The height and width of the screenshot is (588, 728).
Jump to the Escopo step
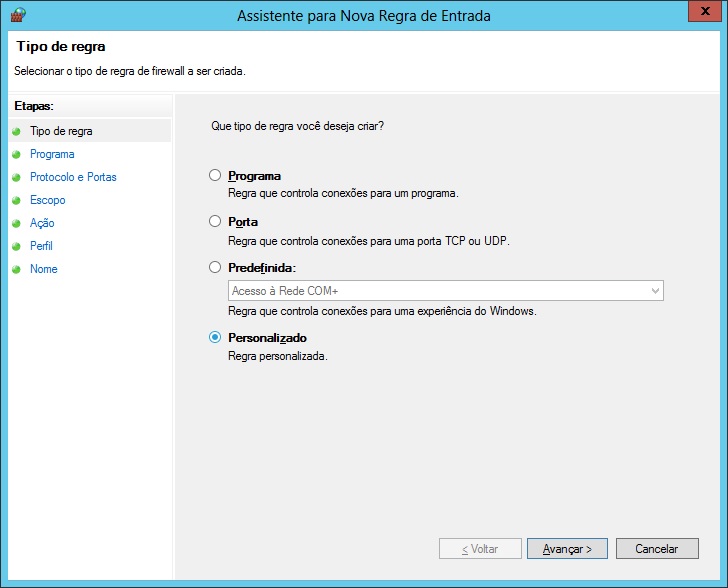[x=48, y=200]
